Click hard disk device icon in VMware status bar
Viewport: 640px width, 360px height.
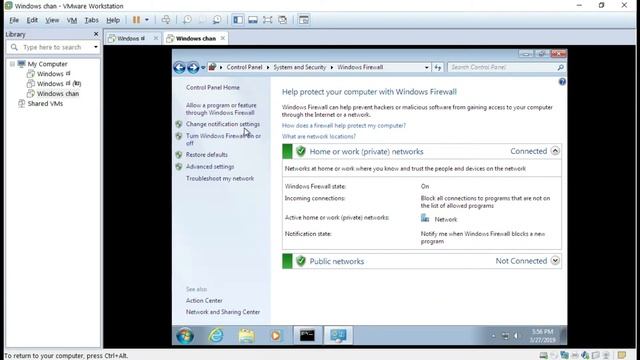(543, 356)
